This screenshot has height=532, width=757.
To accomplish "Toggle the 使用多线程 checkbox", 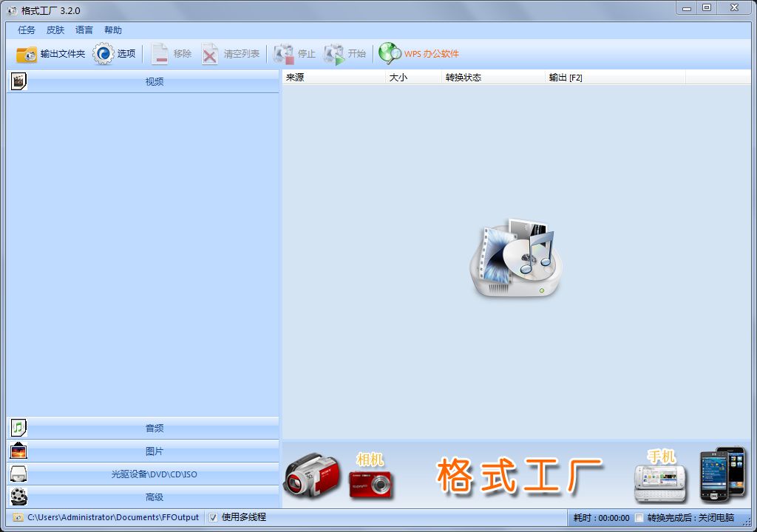I will pyautogui.click(x=214, y=517).
